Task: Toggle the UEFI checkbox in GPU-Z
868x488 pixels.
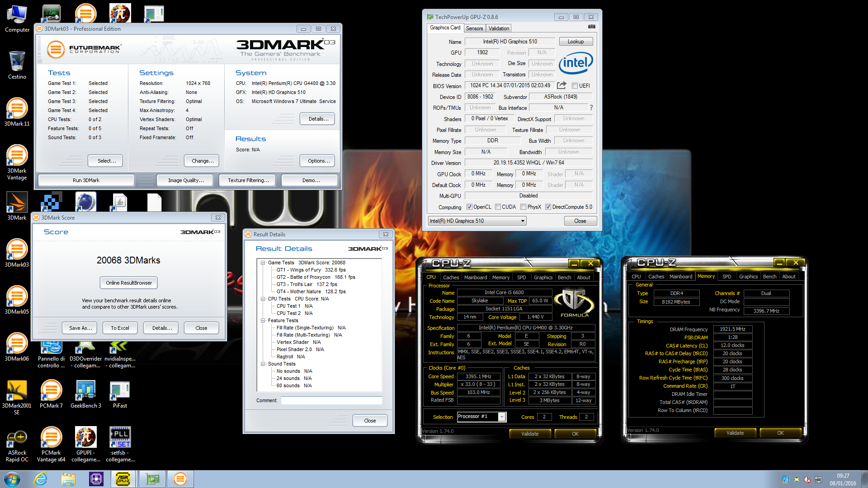Action: coord(575,86)
